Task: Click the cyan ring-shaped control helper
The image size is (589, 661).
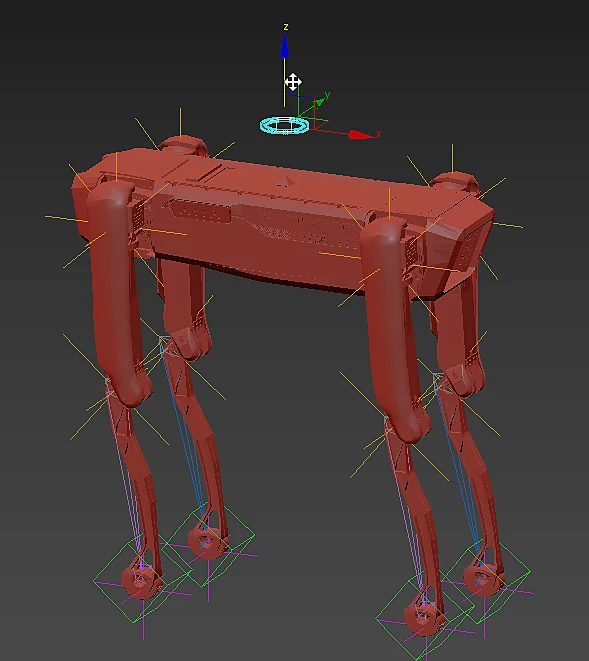Action: click(284, 126)
